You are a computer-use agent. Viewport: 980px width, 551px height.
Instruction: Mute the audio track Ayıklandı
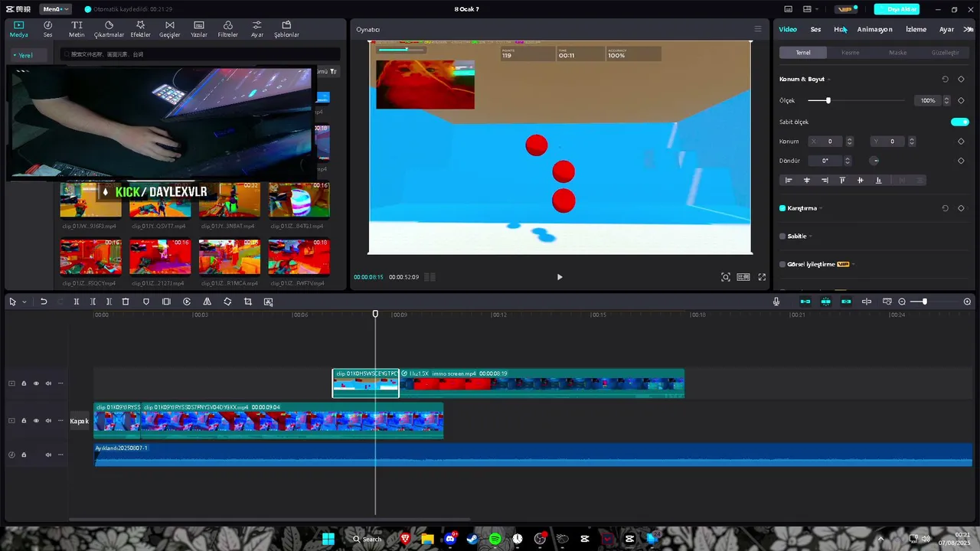click(x=48, y=455)
